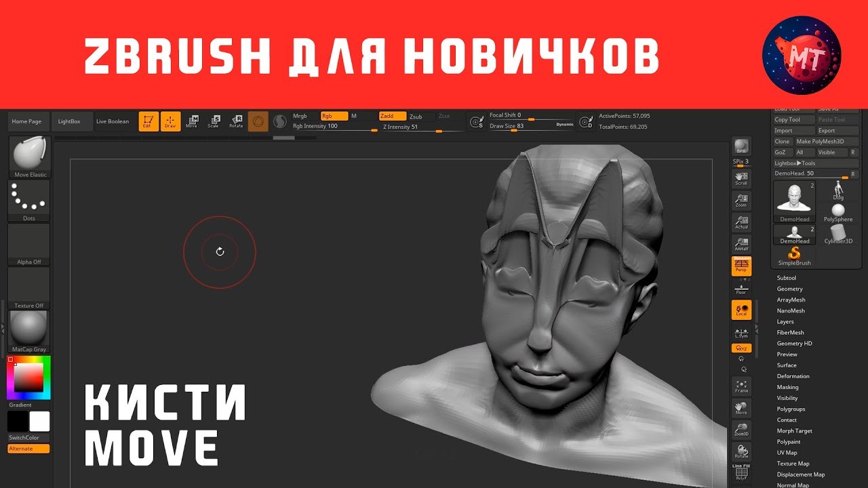Toggle Rgb painting mode
The height and width of the screenshot is (488, 868).
tap(334, 116)
